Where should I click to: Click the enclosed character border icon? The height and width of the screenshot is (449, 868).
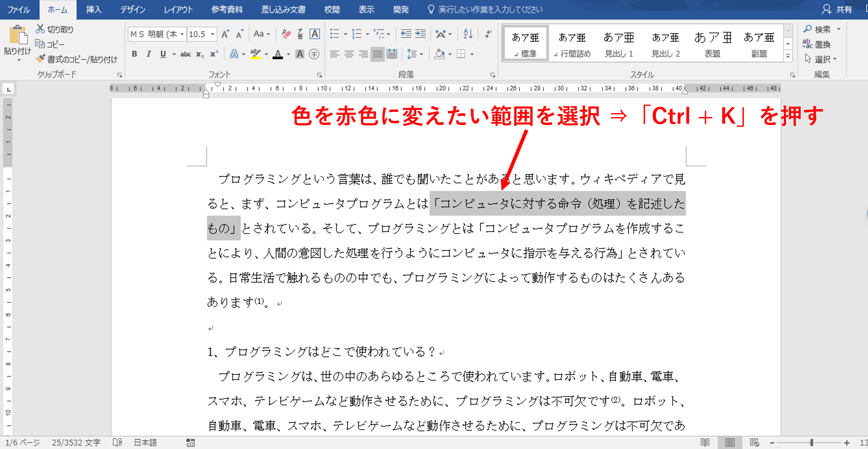315,34
